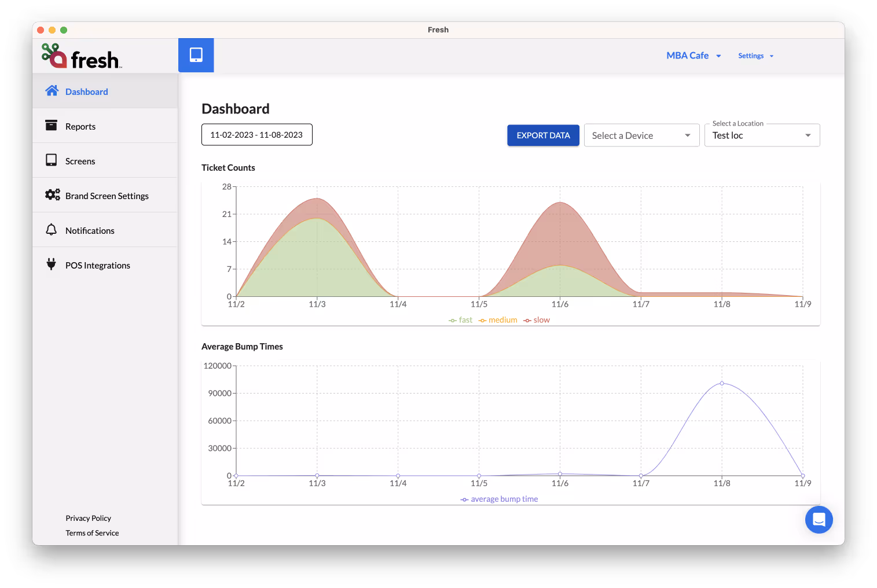Click the 11/6 data point on bump chart

click(560, 474)
